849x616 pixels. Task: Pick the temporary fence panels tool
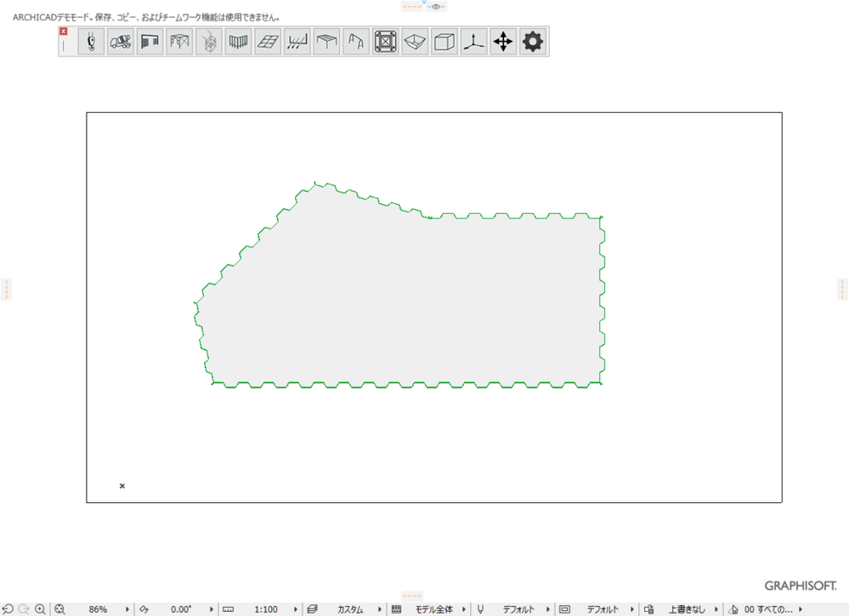pos(238,42)
